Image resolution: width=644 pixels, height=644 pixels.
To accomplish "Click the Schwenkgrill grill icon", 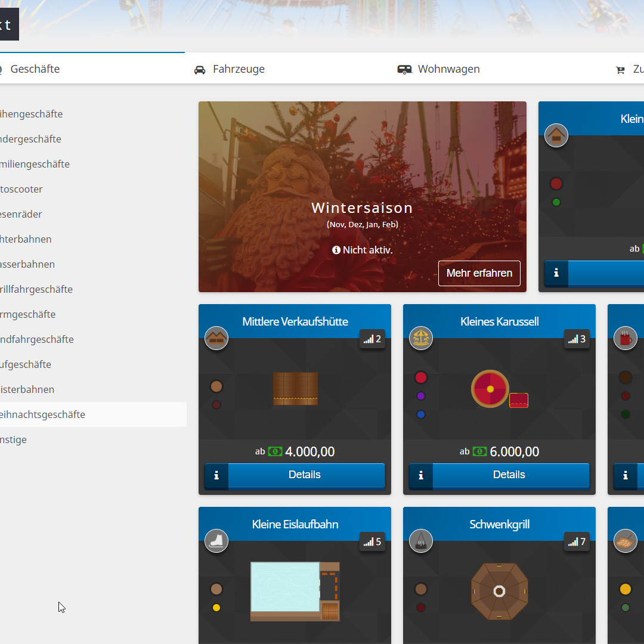I will 421,541.
